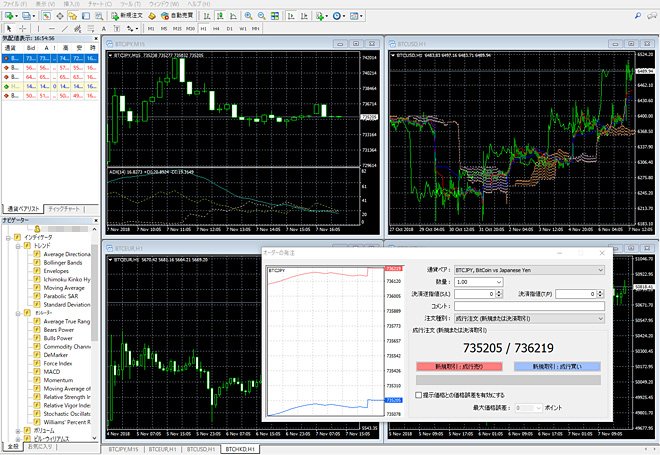Click red 成行売り sell-by-market button
Image resolution: width=660 pixels, height=455 pixels.
459,367
